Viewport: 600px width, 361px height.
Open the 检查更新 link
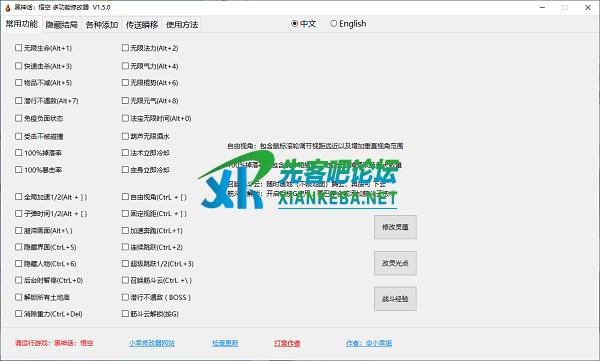[225, 343]
